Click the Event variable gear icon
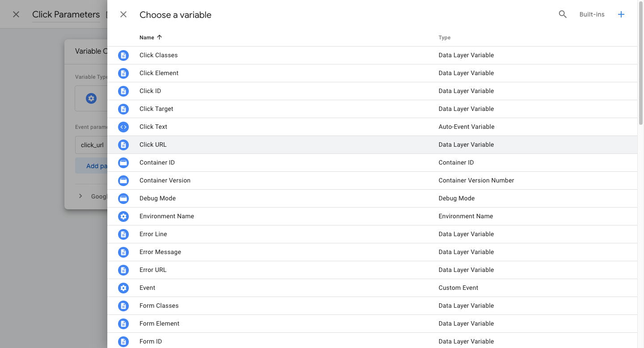 123,288
